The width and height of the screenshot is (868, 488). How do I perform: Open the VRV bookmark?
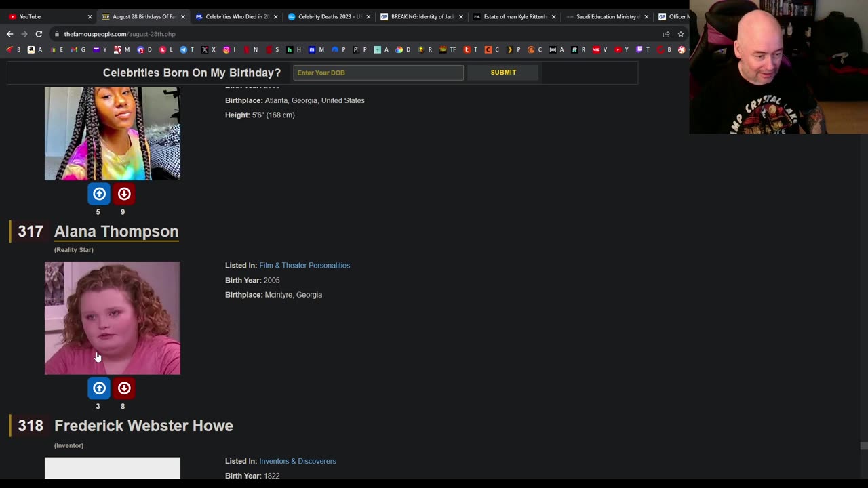(599, 49)
